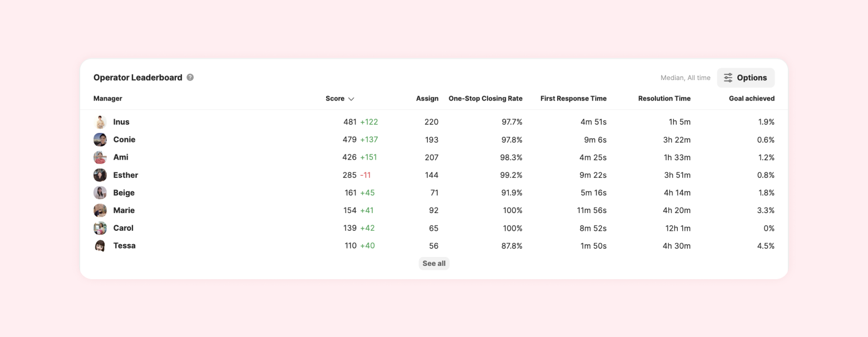The image size is (868, 337).
Task: Select the Resolution Time column header
Action: click(664, 98)
